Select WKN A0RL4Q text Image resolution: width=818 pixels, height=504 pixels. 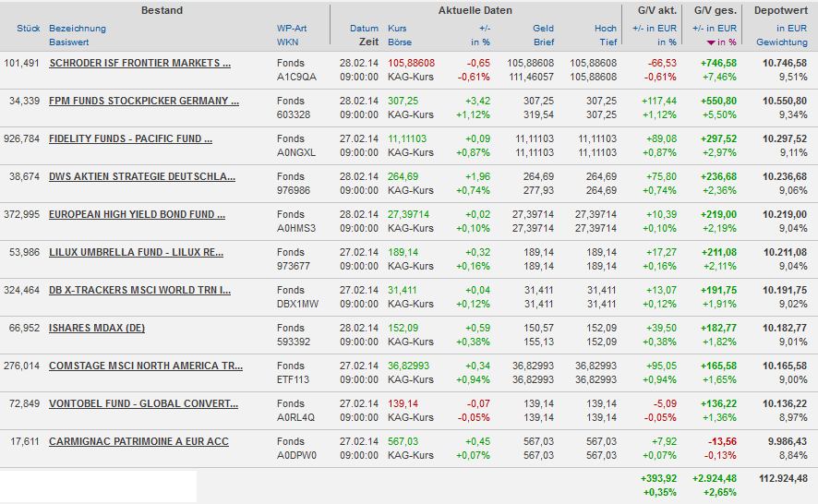point(295,417)
